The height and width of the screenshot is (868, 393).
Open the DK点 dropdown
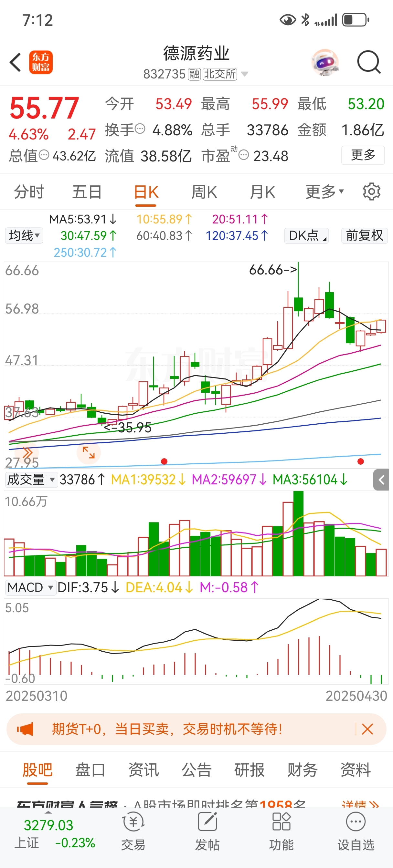(307, 235)
